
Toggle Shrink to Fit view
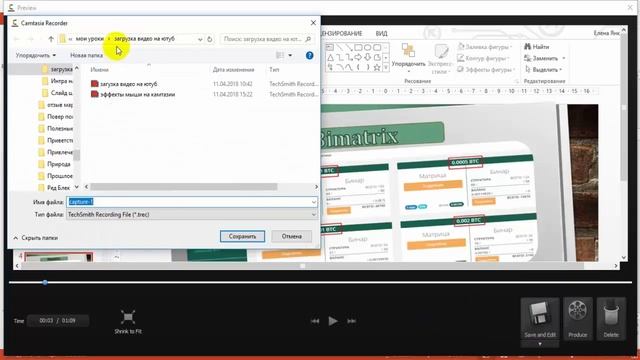pos(128,322)
